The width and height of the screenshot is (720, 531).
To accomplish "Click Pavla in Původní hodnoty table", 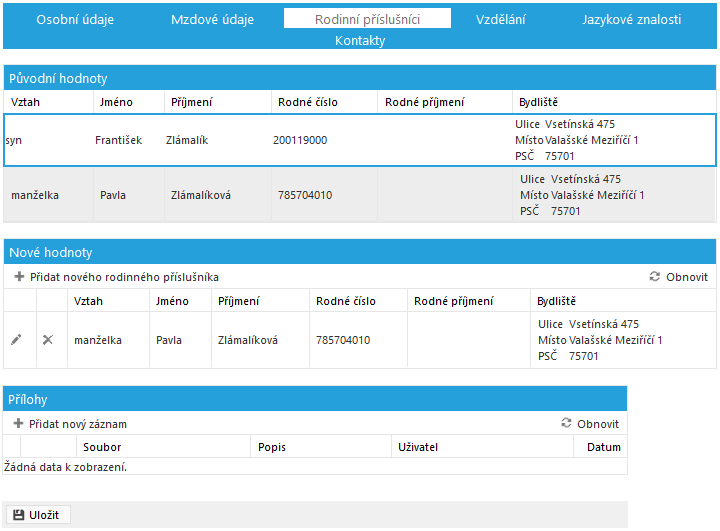I will [112, 195].
